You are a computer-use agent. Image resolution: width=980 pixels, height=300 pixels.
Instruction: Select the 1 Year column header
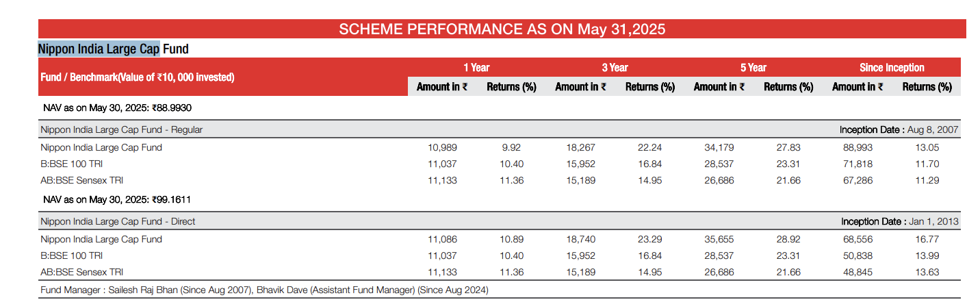(476, 67)
